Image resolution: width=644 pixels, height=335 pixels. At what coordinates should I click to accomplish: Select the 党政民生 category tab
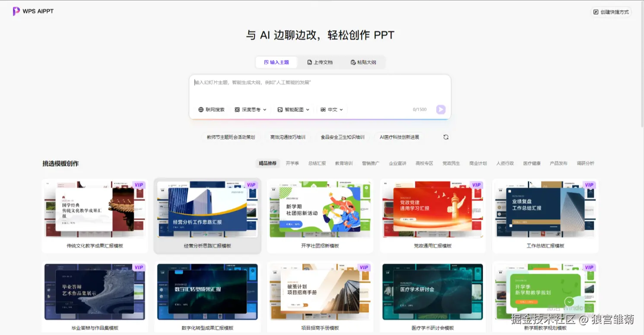pyautogui.click(x=450, y=163)
